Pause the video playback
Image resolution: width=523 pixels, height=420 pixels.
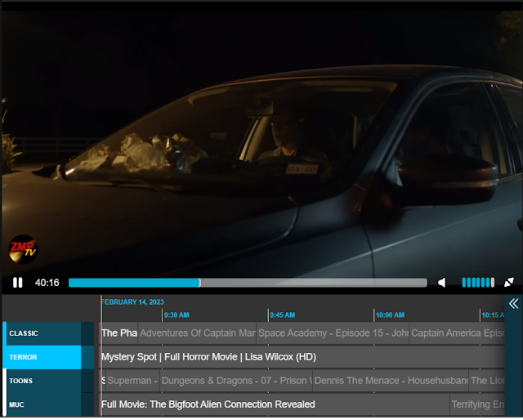(x=18, y=283)
